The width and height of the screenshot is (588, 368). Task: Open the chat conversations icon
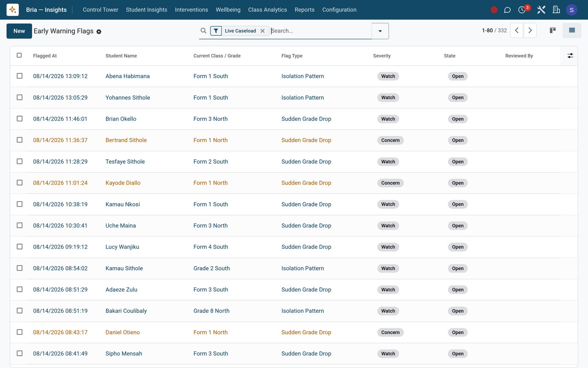pyautogui.click(x=507, y=10)
